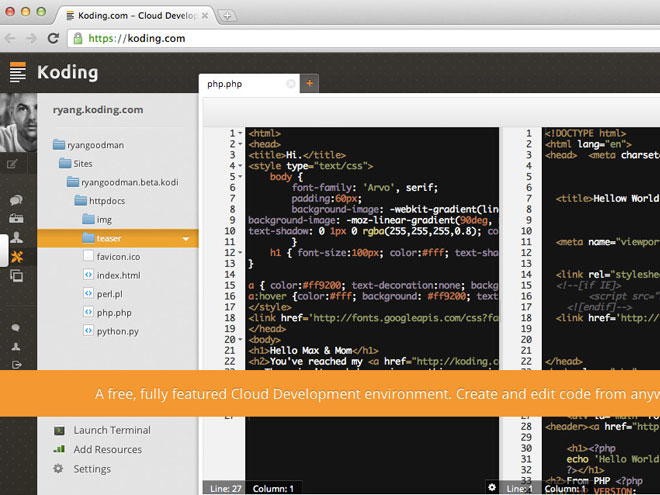Click the orange promotional banner text
This screenshot has width=660, height=495.
coord(377,394)
